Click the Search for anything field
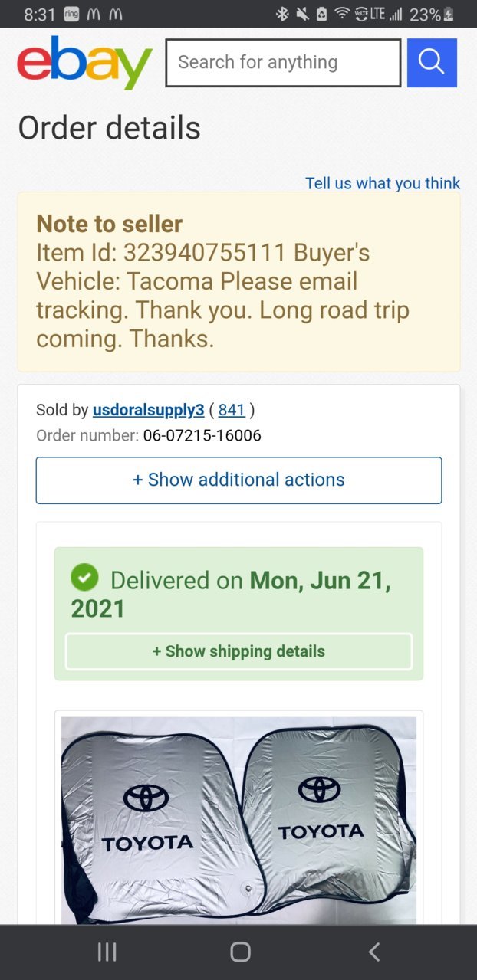The height and width of the screenshot is (980, 477). click(x=283, y=63)
